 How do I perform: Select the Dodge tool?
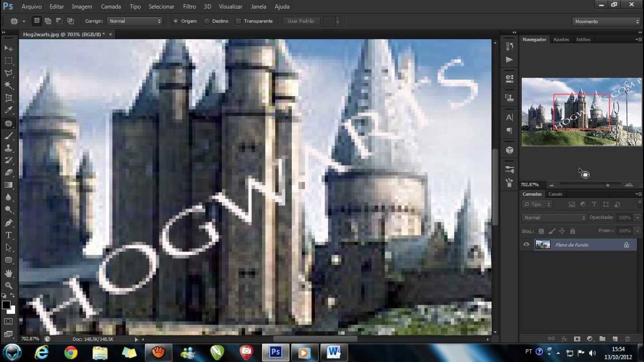(9, 210)
